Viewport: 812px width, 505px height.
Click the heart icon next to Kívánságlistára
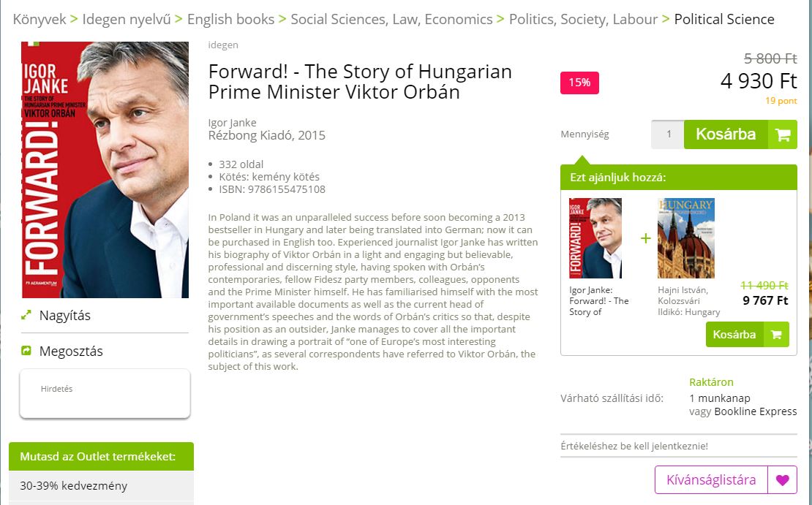click(x=782, y=480)
